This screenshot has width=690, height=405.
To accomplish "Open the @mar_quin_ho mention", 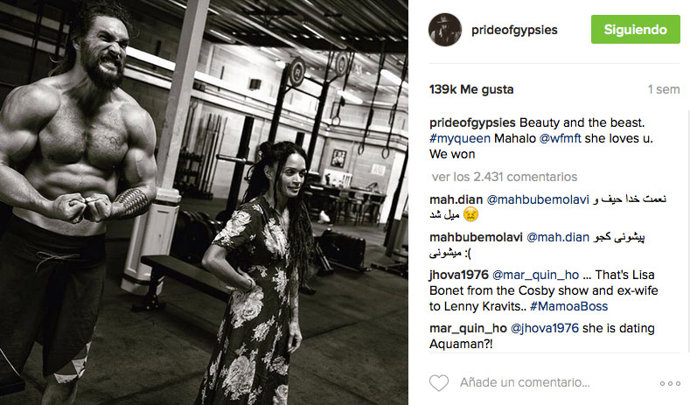I will click(x=535, y=275).
